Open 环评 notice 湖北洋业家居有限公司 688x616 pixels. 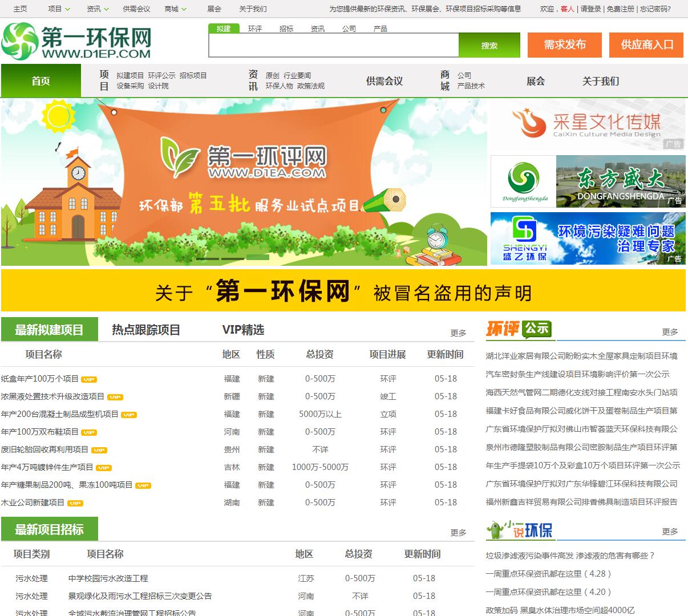(x=581, y=356)
